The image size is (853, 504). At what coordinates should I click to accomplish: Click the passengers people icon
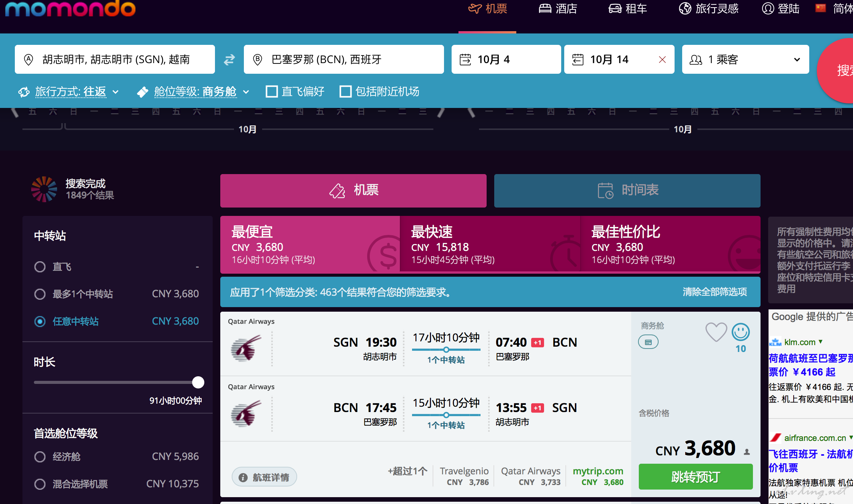(696, 60)
